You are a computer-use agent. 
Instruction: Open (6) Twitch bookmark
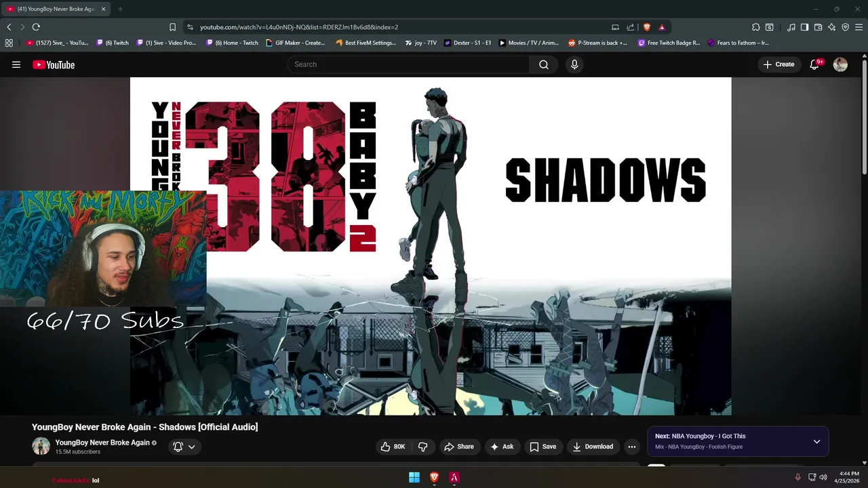(x=113, y=43)
